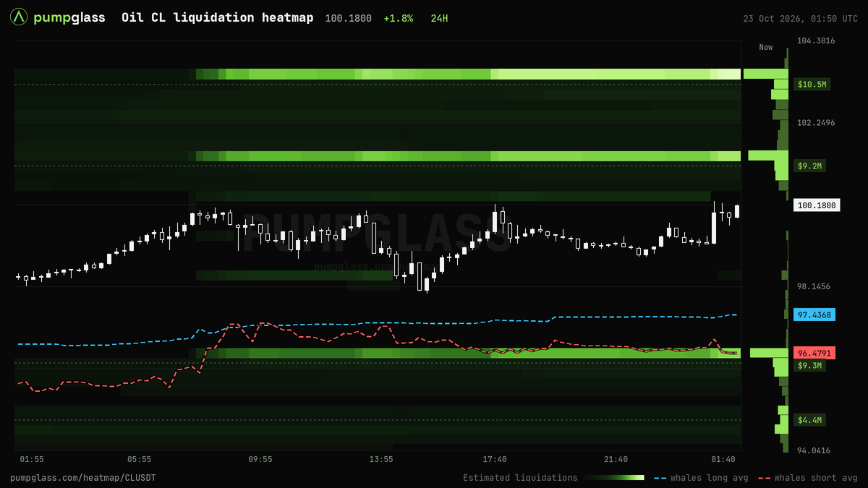Click the blue 97.4368 whales long tag
Image resolution: width=868 pixels, height=488 pixels.
click(x=814, y=315)
